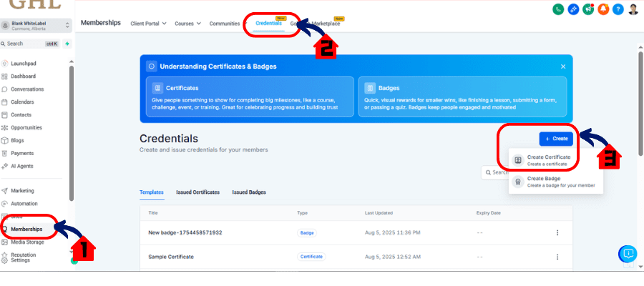Click the blue help question mark icon
The image size is (644, 286).
pos(619,9)
